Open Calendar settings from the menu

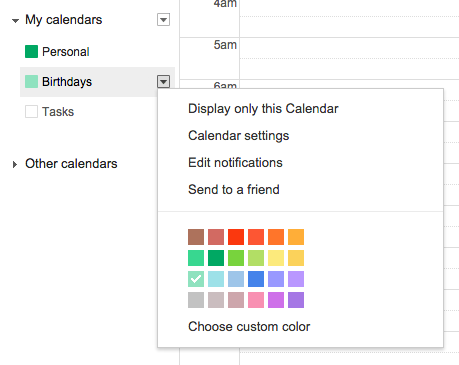(x=238, y=136)
